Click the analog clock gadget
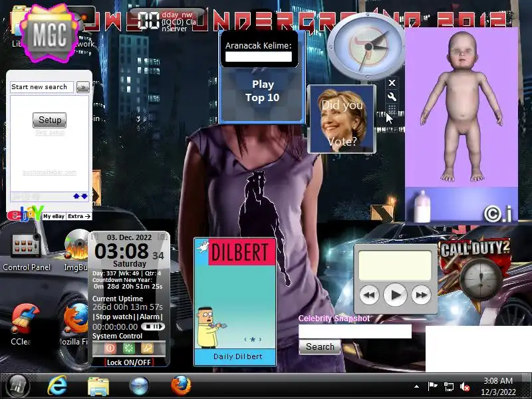The width and height of the screenshot is (532, 399). [367, 47]
